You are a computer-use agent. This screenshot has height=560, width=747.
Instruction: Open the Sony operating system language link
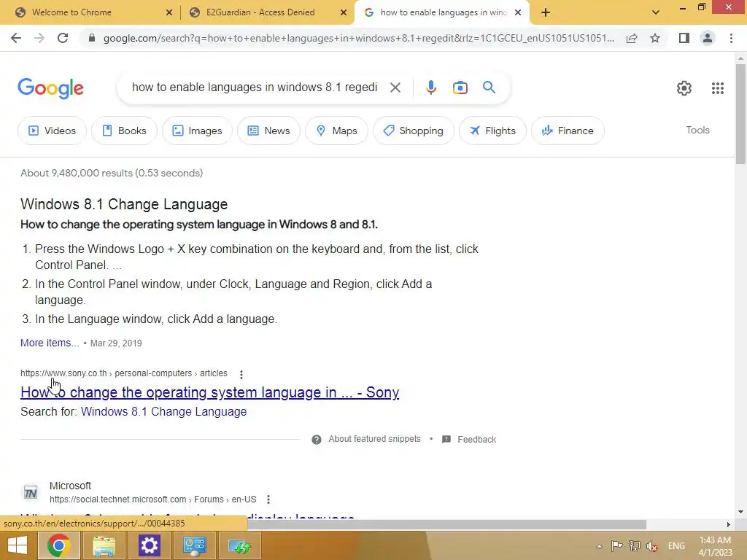[209, 392]
